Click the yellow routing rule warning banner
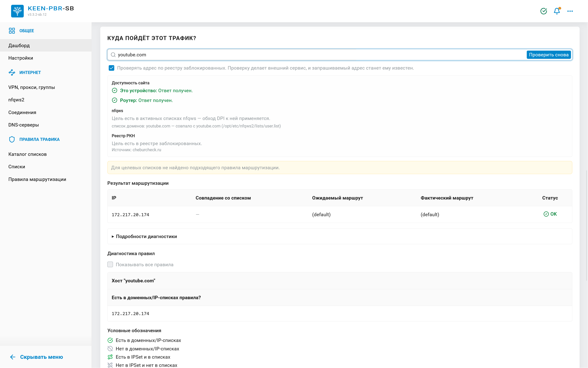Image resolution: width=588 pixels, height=368 pixels. click(x=340, y=168)
